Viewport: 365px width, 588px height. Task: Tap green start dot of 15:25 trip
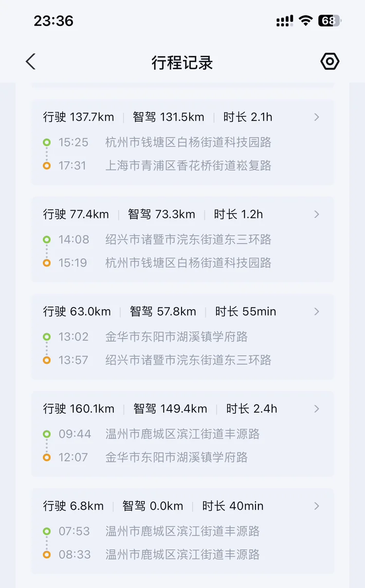pyautogui.click(x=47, y=143)
